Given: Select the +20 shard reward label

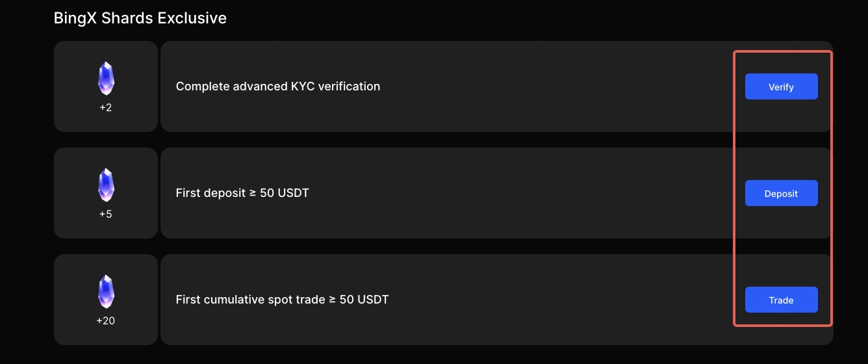Looking at the screenshot, I should (106, 320).
